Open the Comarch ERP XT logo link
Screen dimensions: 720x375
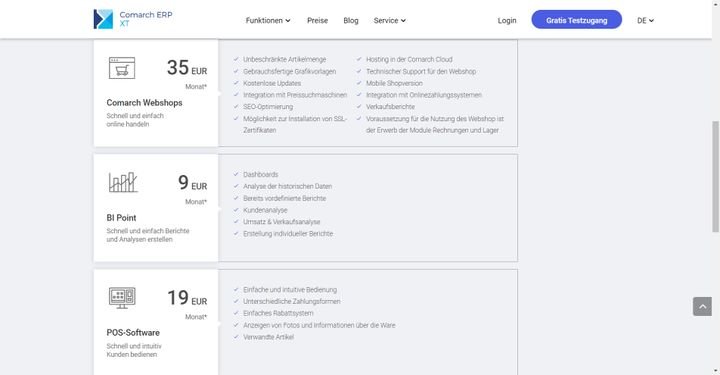133,19
